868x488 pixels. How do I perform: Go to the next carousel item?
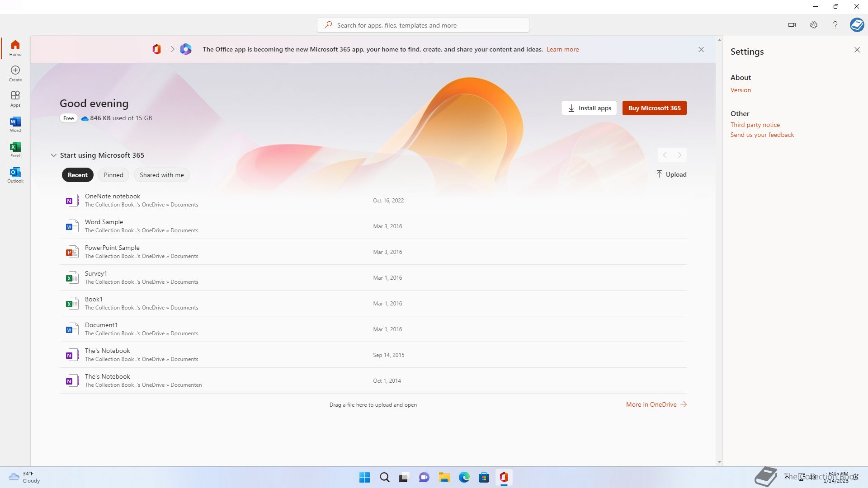pos(679,155)
